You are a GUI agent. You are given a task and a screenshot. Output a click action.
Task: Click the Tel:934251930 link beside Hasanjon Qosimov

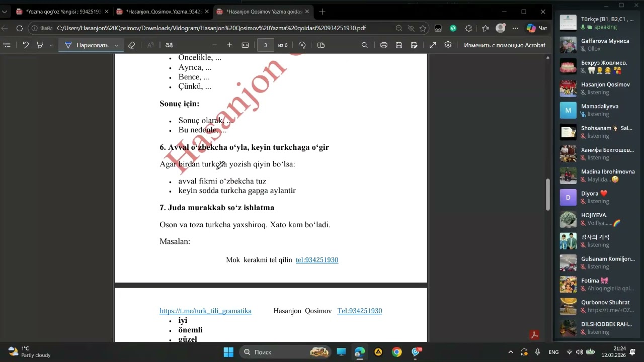(360, 311)
